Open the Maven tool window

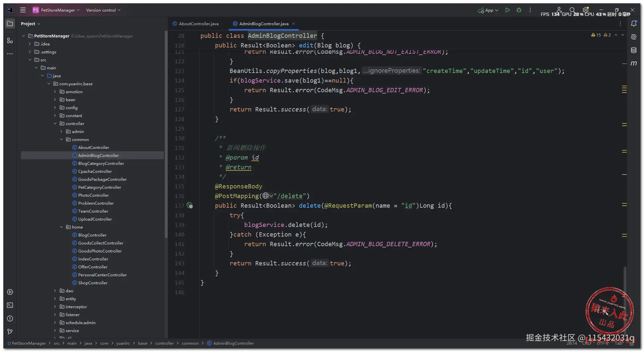(634, 63)
